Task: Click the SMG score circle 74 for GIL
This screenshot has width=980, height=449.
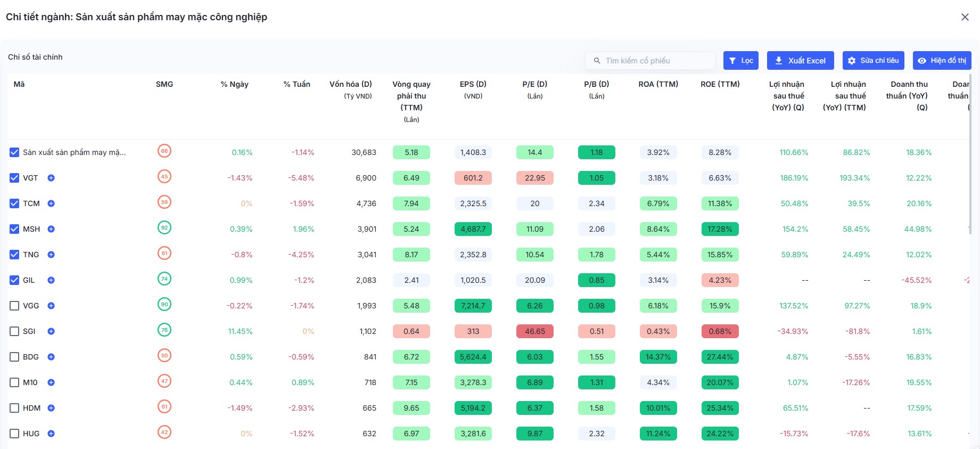Action: coord(164,279)
